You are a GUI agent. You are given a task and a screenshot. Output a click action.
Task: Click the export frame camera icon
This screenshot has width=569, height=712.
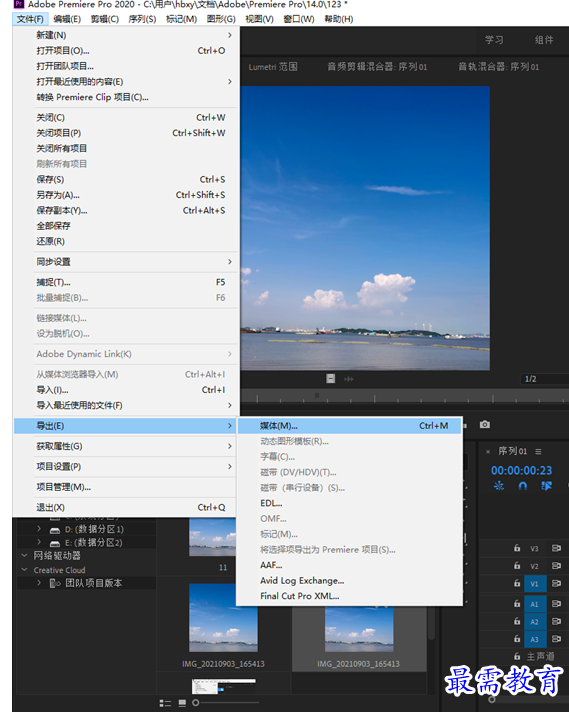pos(485,425)
